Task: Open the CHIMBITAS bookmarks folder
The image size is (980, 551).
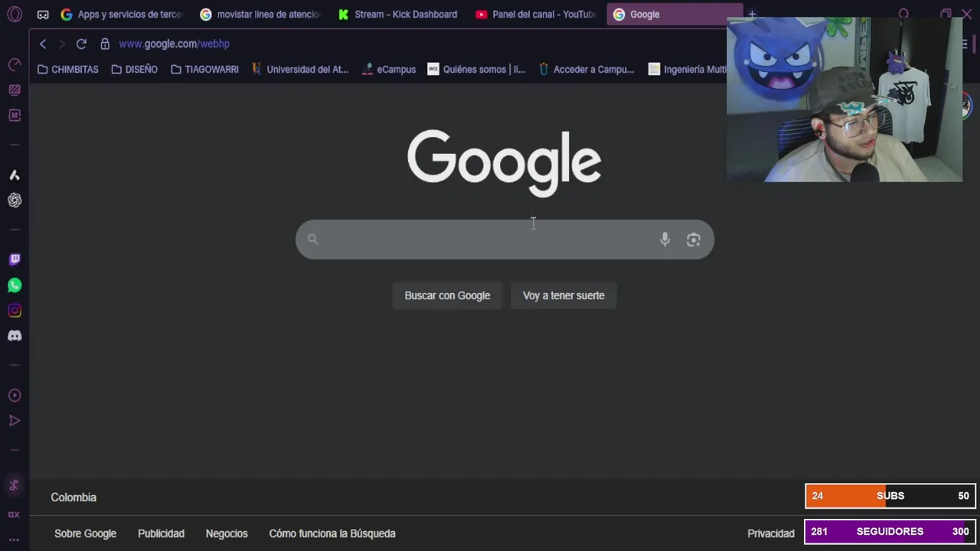Action: [x=68, y=69]
